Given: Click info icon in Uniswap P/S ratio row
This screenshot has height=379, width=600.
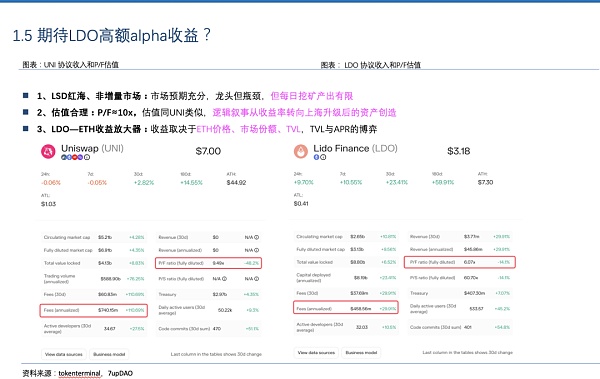Looking at the screenshot, I should coord(225,279).
